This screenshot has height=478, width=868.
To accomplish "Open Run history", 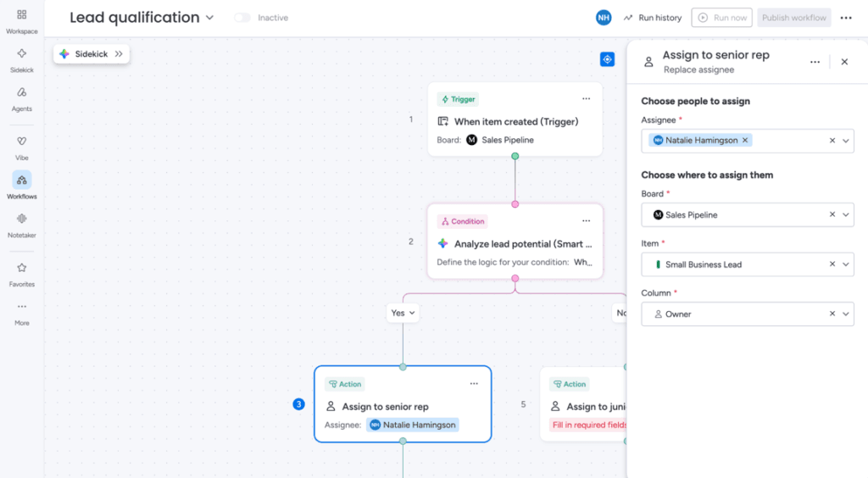I will (653, 18).
